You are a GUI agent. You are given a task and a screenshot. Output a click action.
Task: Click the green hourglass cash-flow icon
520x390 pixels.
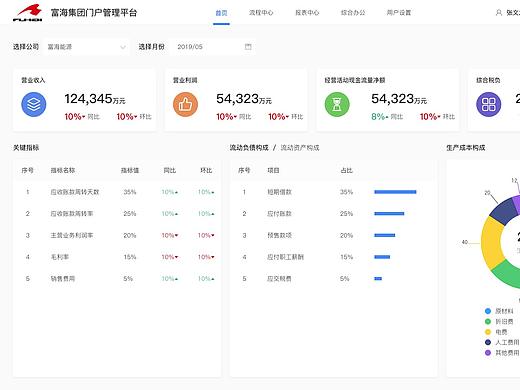tap(337, 104)
